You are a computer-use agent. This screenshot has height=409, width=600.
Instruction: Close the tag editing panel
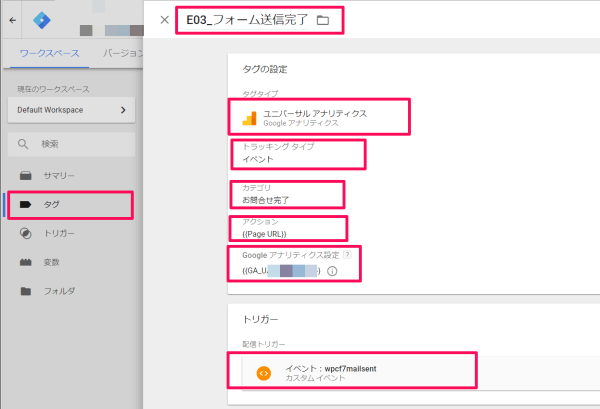(x=165, y=20)
